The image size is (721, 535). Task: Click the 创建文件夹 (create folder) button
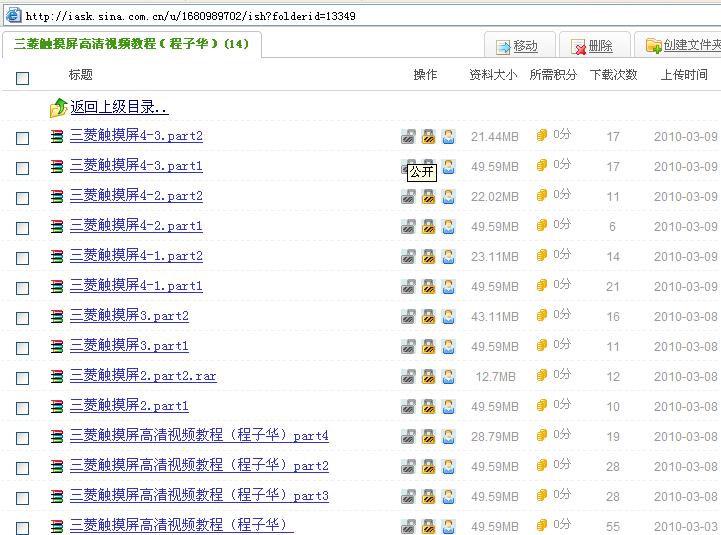(x=683, y=46)
